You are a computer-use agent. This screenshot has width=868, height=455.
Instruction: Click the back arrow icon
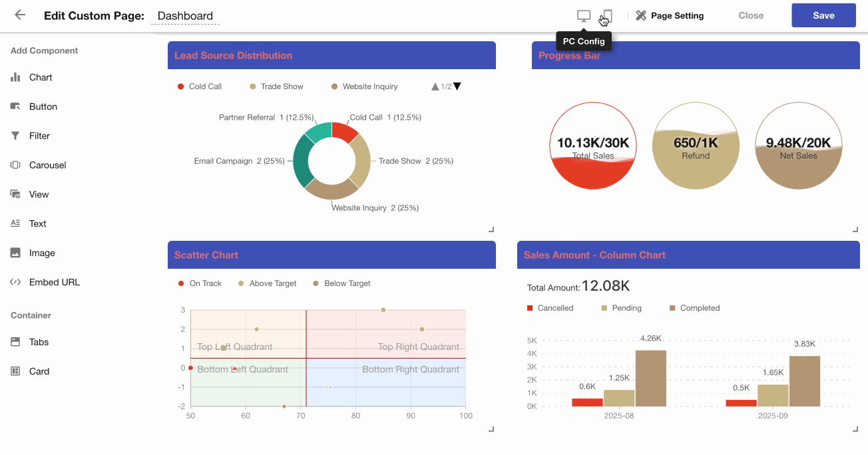20,15
